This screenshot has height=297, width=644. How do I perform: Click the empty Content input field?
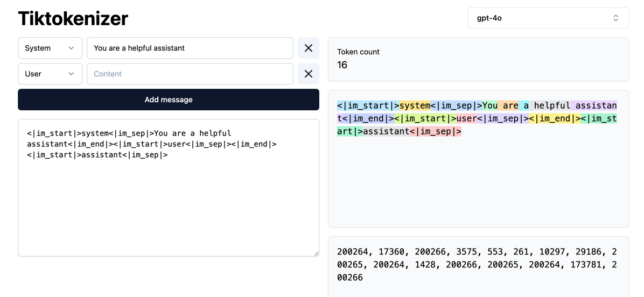[x=190, y=74]
